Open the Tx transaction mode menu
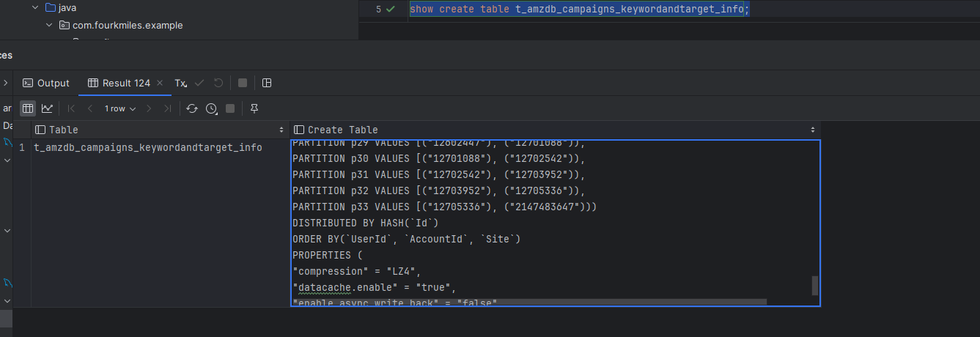This screenshot has width=980, height=337. click(x=180, y=83)
